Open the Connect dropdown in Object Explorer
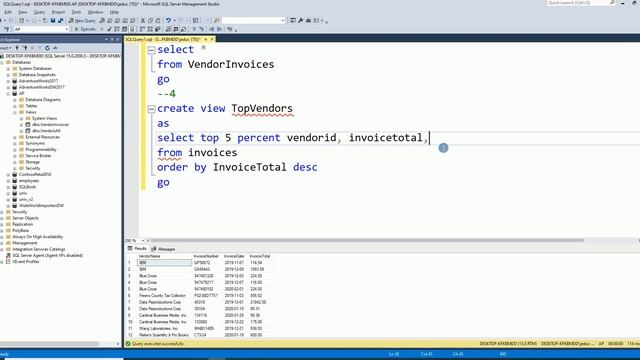 coord(6,48)
